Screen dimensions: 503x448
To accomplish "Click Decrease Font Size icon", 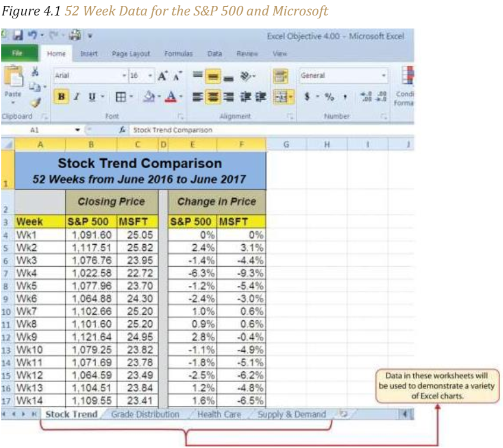I will click(x=177, y=76).
